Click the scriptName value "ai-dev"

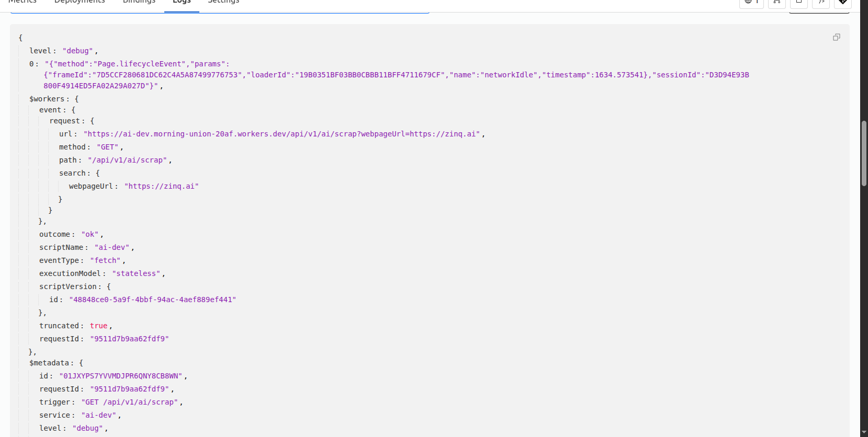coord(112,247)
